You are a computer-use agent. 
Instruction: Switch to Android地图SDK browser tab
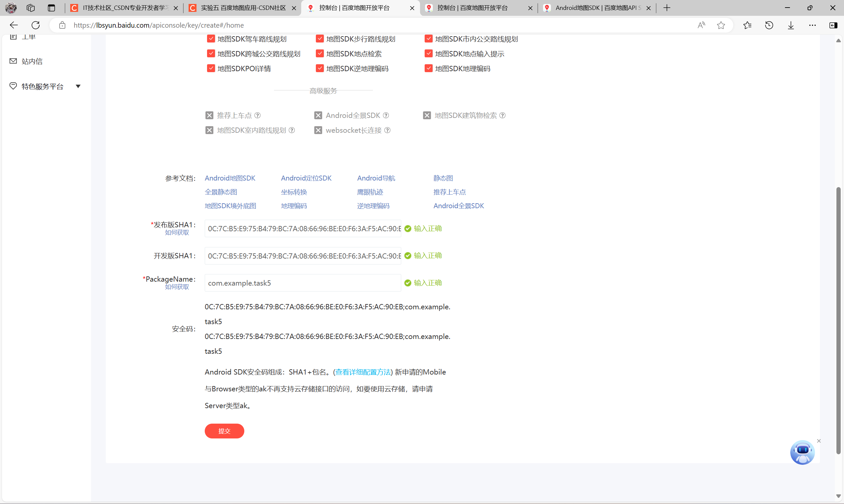click(x=597, y=8)
